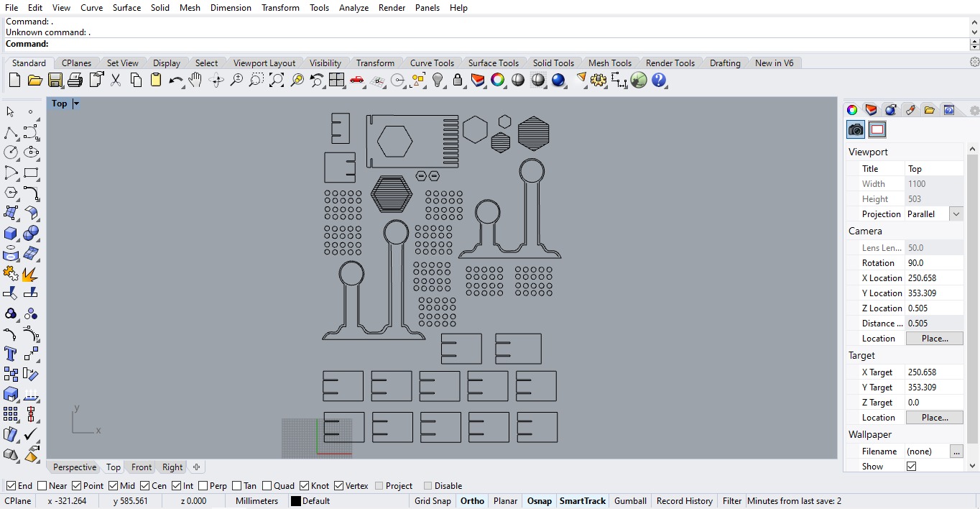This screenshot has width=980, height=509.
Task: Click the camera viewport properties icon
Action: 856,129
